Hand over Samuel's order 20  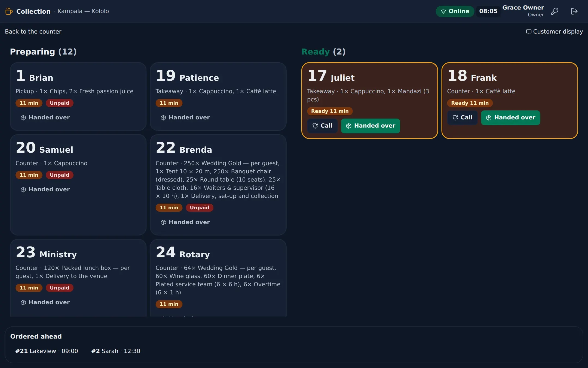pyautogui.click(x=45, y=189)
